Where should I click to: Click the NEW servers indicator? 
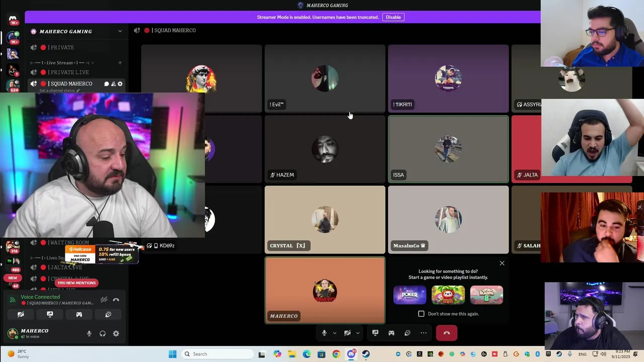coord(13,278)
